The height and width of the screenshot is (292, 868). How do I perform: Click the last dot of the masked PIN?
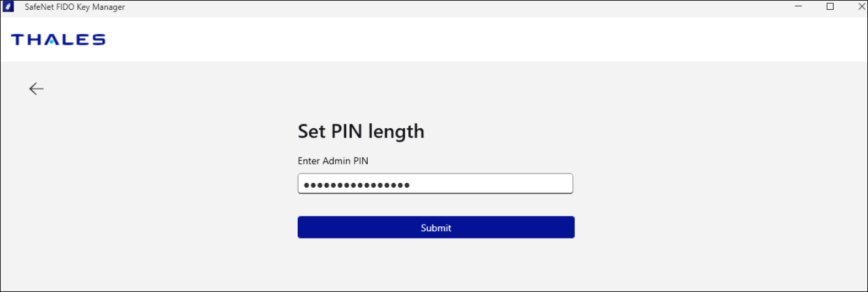pyautogui.click(x=407, y=185)
